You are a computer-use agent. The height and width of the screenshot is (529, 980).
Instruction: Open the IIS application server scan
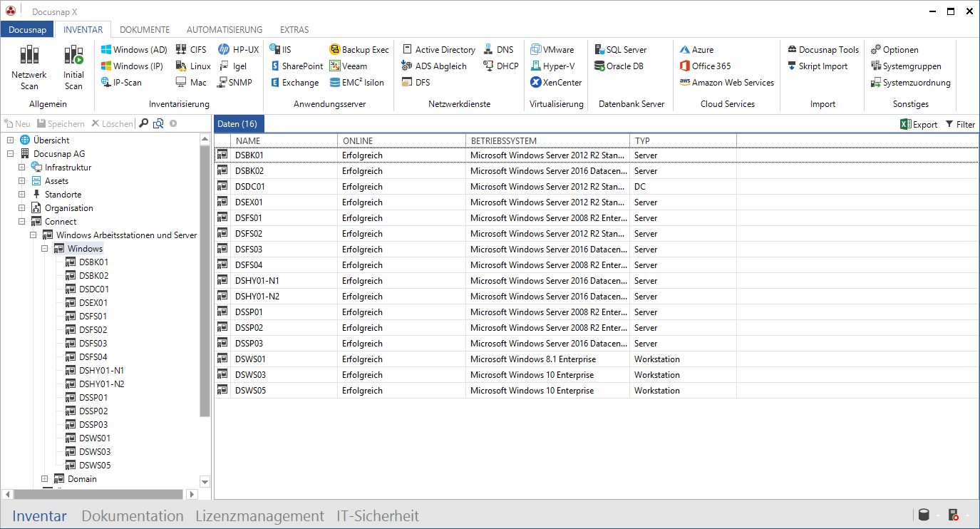click(280, 50)
